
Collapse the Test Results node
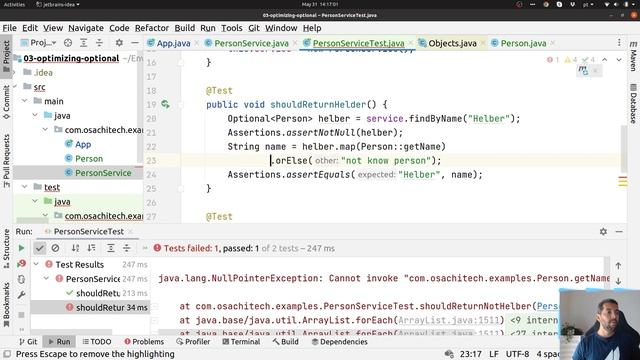(36, 264)
